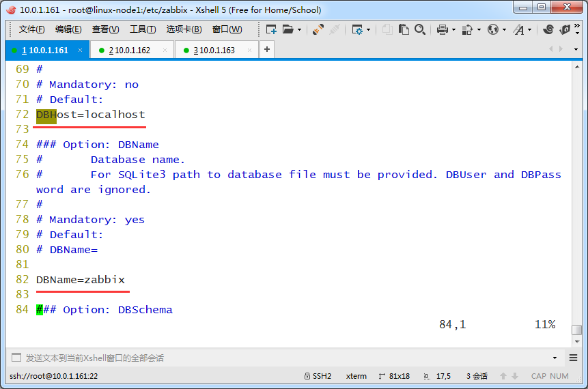Click the SSH2 lock status icon
This screenshot has width=588, height=389.
[x=307, y=376]
